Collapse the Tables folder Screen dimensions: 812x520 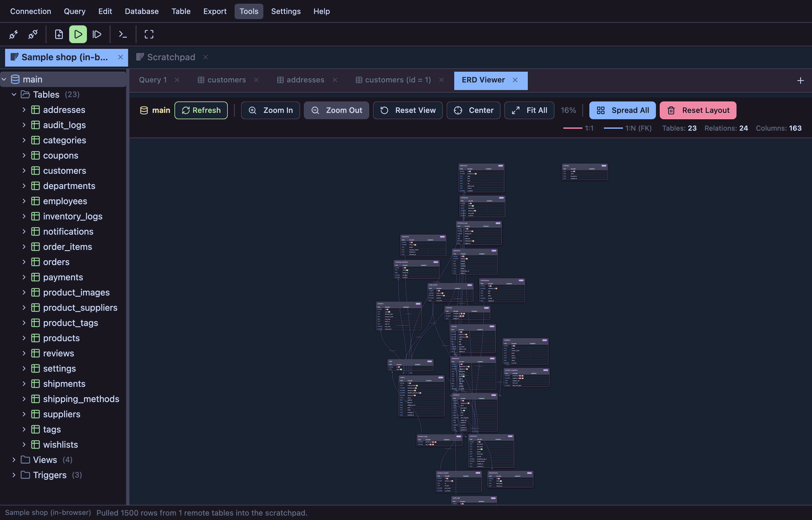click(14, 94)
